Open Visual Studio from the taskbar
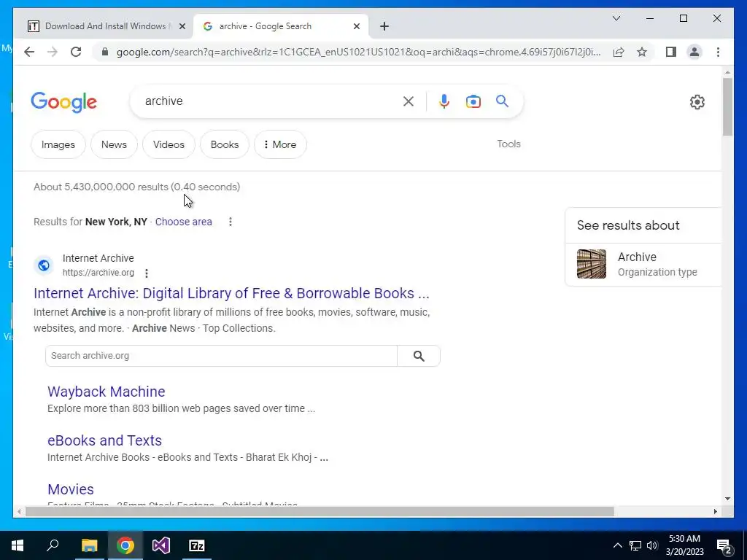Viewport: 747px width, 560px height. point(161,545)
